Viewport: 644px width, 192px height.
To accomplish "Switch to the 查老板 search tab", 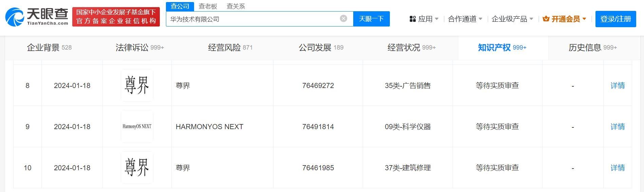I will 208,6.
